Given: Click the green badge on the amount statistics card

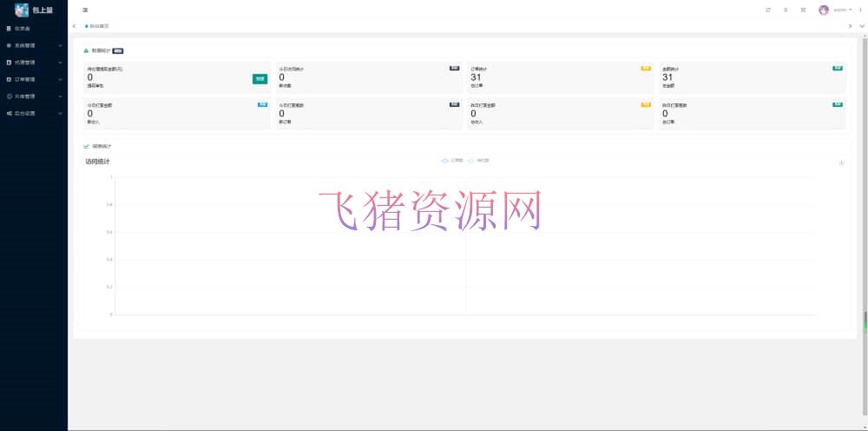Looking at the screenshot, I should [838, 68].
